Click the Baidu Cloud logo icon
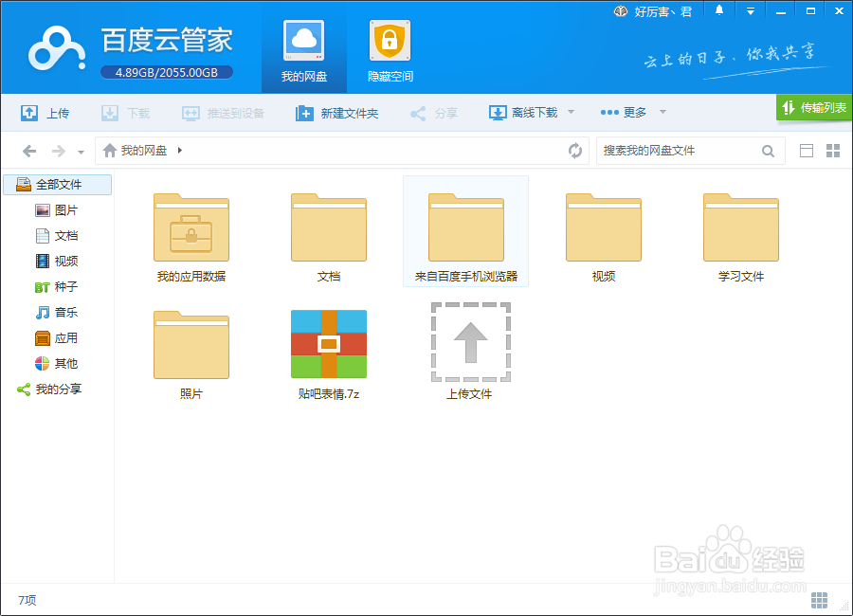853x616 pixels. point(57,49)
